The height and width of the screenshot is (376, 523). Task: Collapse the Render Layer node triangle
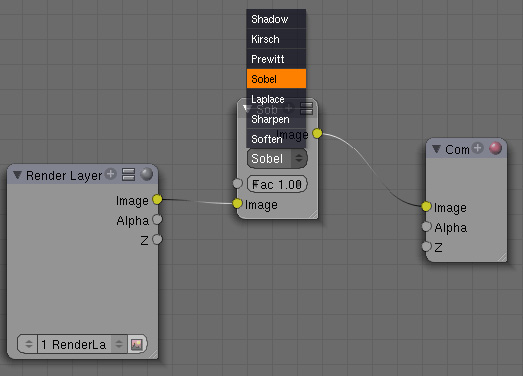tap(17, 174)
